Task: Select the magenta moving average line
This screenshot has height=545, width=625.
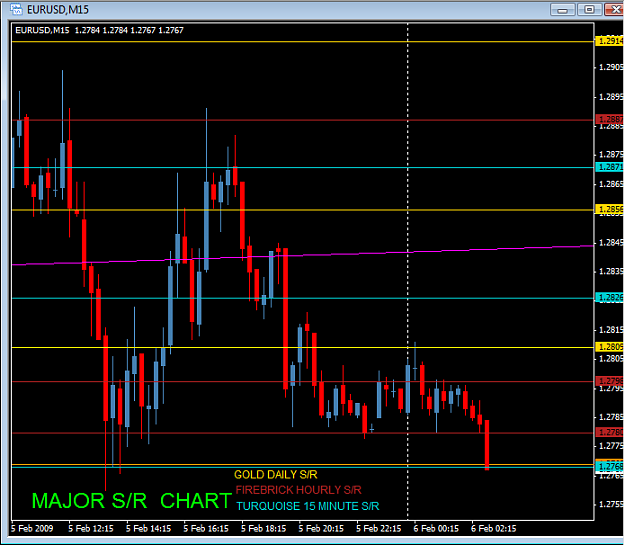Action: tap(303, 255)
